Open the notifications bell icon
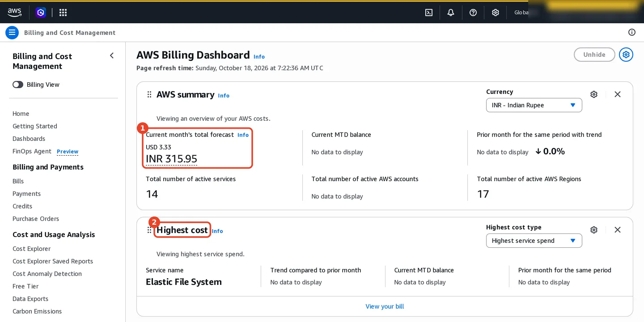The image size is (644, 322). 451,13
